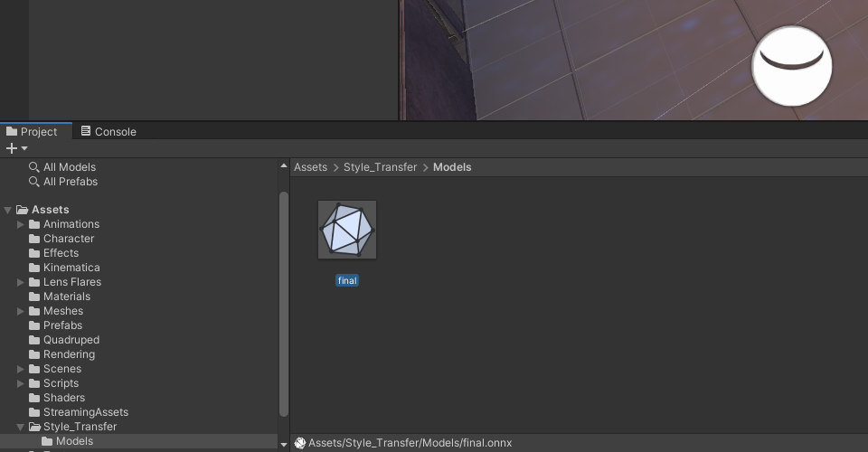Switch to the Project tab
This screenshot has width=868, height=452.
click(x=36, y=132)
